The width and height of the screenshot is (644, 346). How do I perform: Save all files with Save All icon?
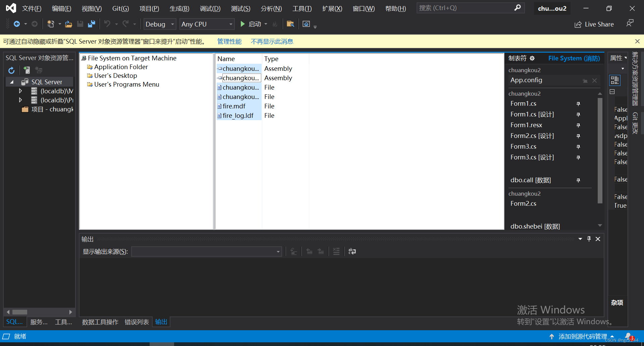click(91, 24)
